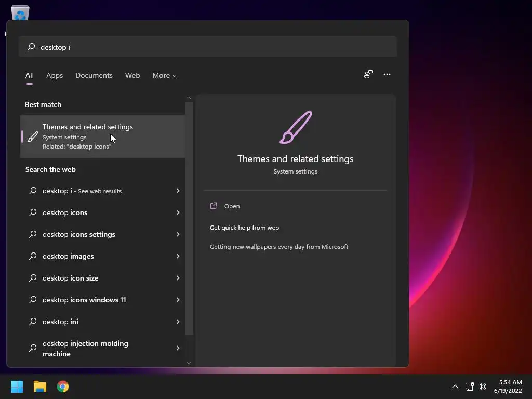Expand arrow next to 'desktop icon size'
This screenshot has width=532, height=399.
coord(178,278)
